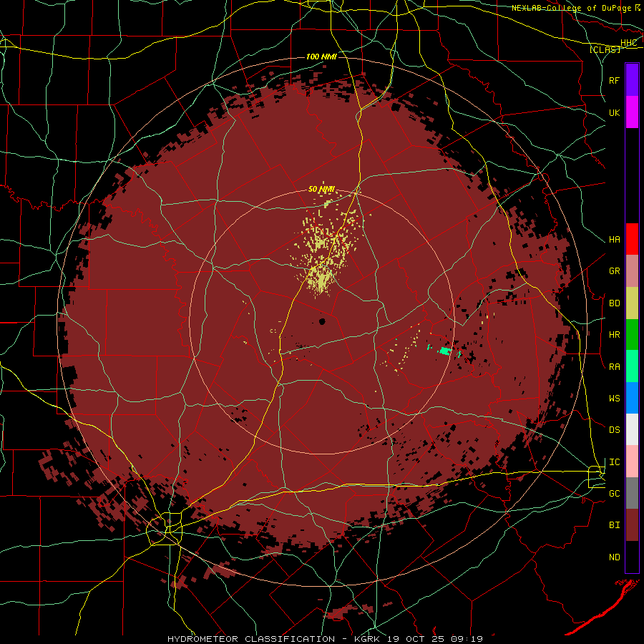
Task: Click the HR legend label
Action: point(614,335)
